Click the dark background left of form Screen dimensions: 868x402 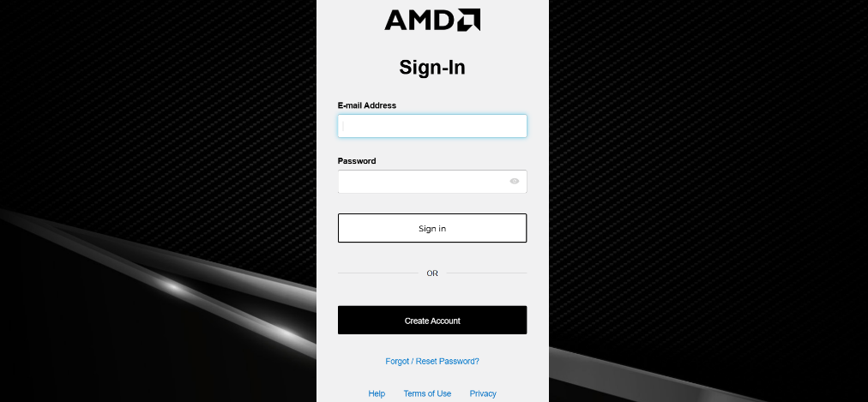coord(154,111)
